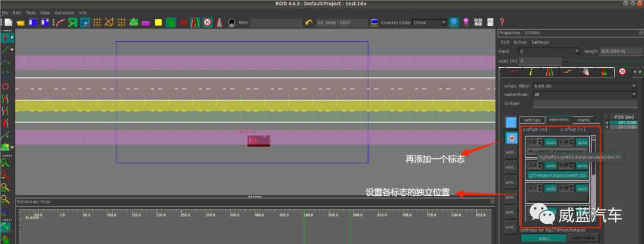This screenshot has height=244, width=644.
Task: Toggle z-offset auto for Hoechstgeschw60 element
Action: coord(550,165)
